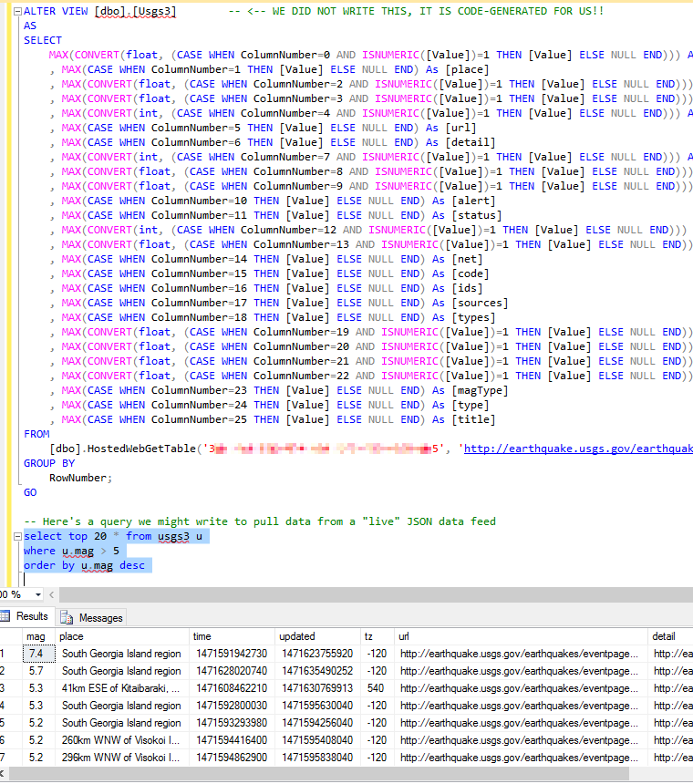Select row 1 header in results grid
Screen dimensions: 693x784
[10, 654]
